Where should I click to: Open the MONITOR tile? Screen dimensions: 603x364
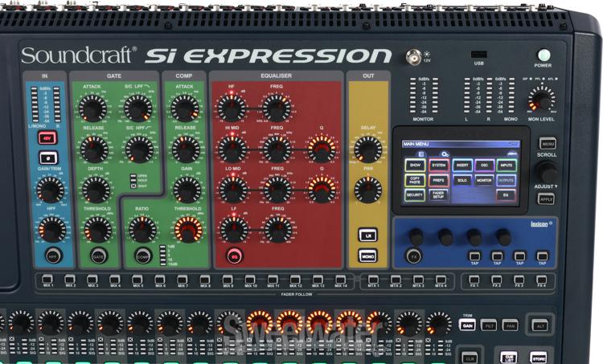point(484,180)
